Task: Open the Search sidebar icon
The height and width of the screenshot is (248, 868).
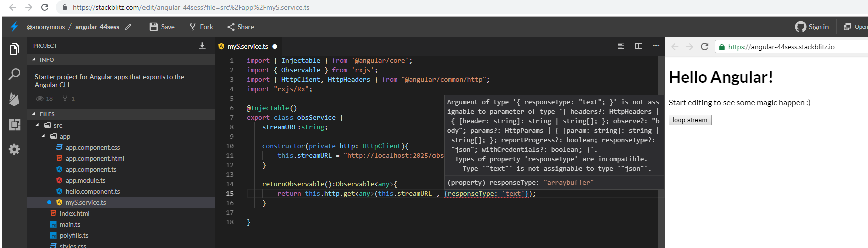Action: [14, 74]
